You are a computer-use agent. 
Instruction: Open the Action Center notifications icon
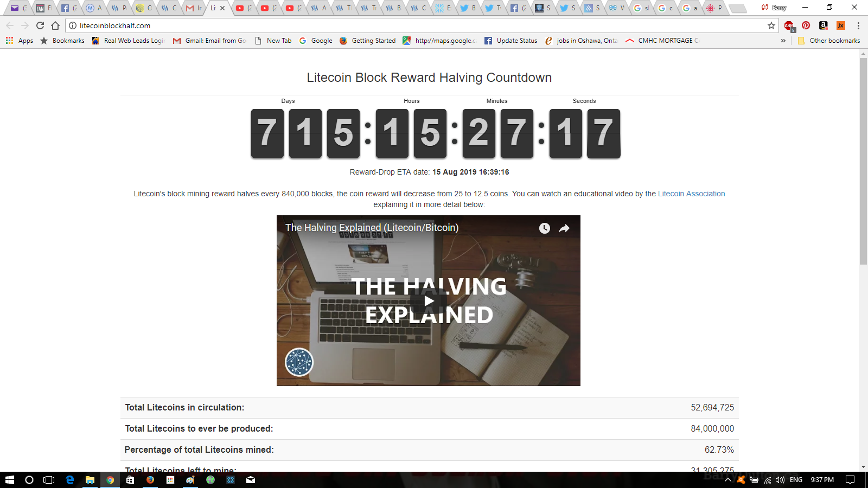click(850, 480)
